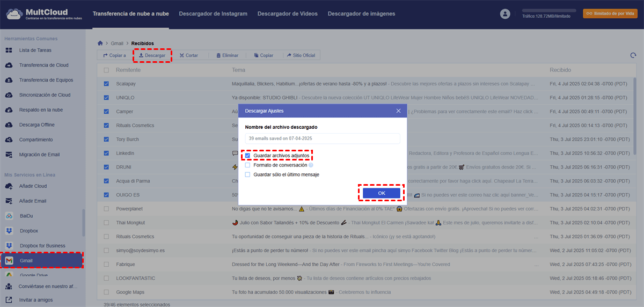Sort by Remitente column header
This screenshot has width=644, height=307.
(x=128, y=70)
